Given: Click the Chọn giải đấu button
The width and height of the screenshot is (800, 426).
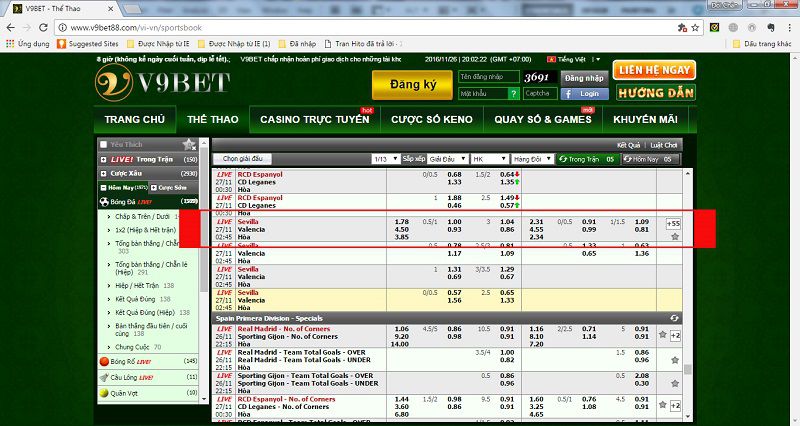Looking at the screenshot, I should [243, 159].
